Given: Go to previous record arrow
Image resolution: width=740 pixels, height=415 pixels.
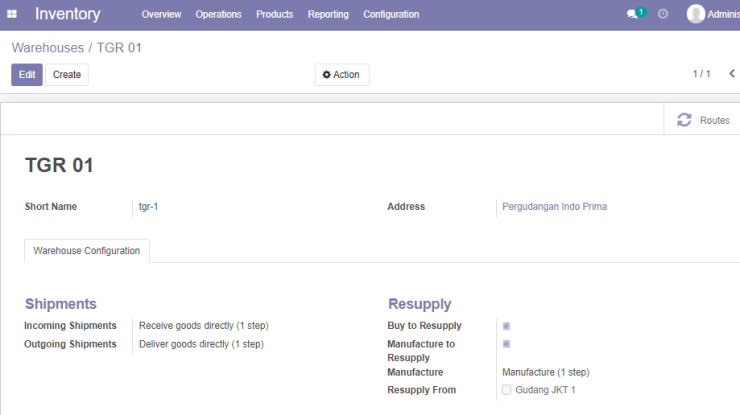Looking at the screenshot, I should click(x=732, y=74).
